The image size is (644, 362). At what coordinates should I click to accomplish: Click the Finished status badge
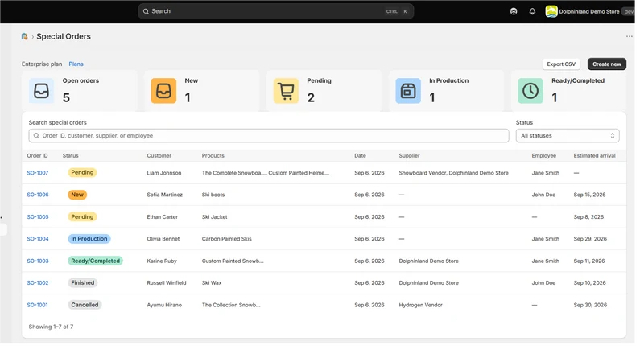(83, 283)
